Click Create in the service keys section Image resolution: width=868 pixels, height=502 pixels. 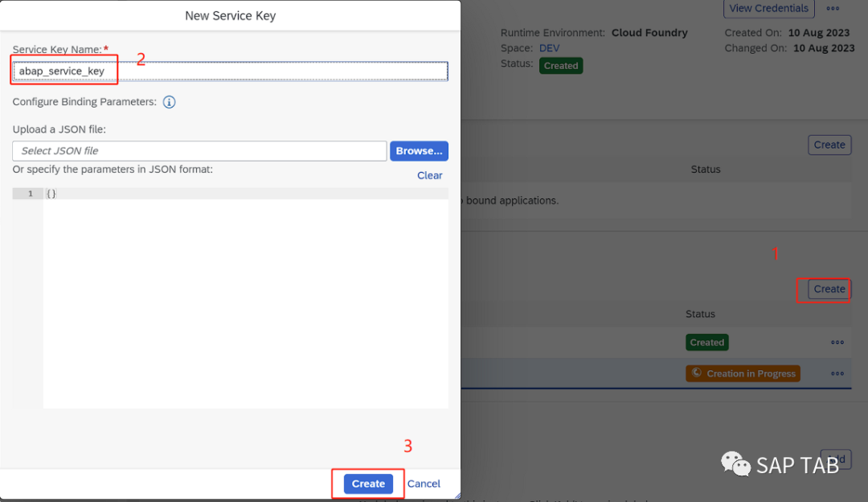tap(829, 289)
